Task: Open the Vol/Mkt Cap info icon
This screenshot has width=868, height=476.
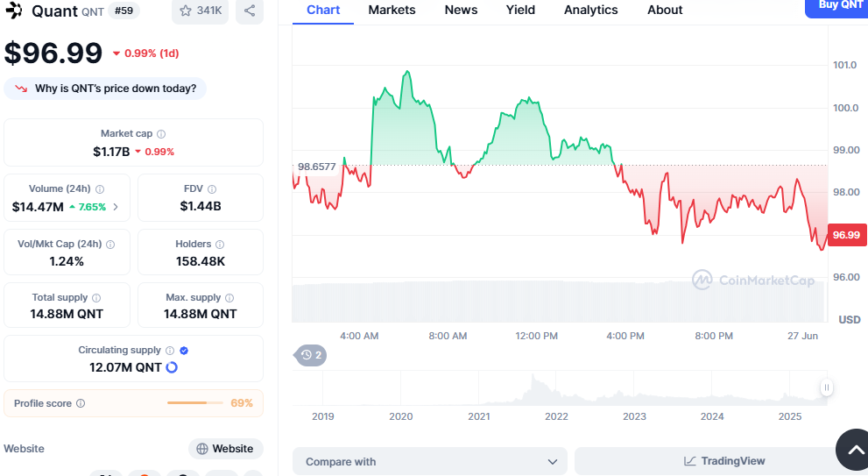Action: point(110,245)
